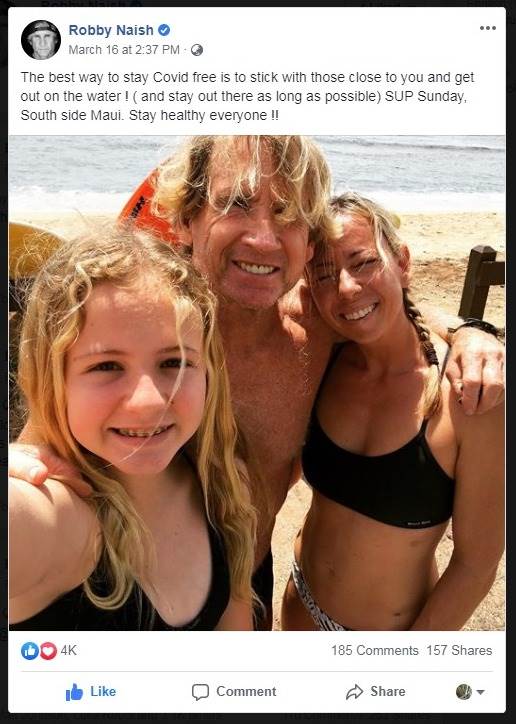Click the curved arrow Share icon
Screen dimensions: 516x724
click(354, 692)
